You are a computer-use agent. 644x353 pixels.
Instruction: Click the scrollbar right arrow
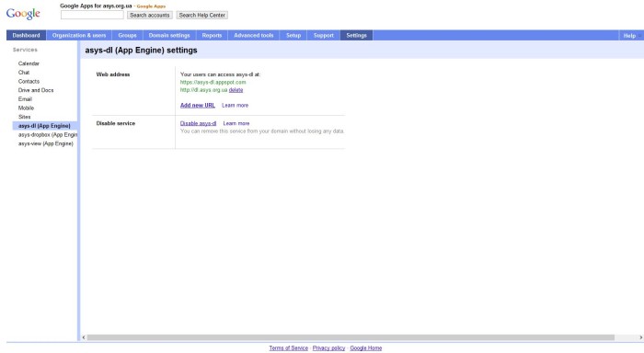coord(640,337)
